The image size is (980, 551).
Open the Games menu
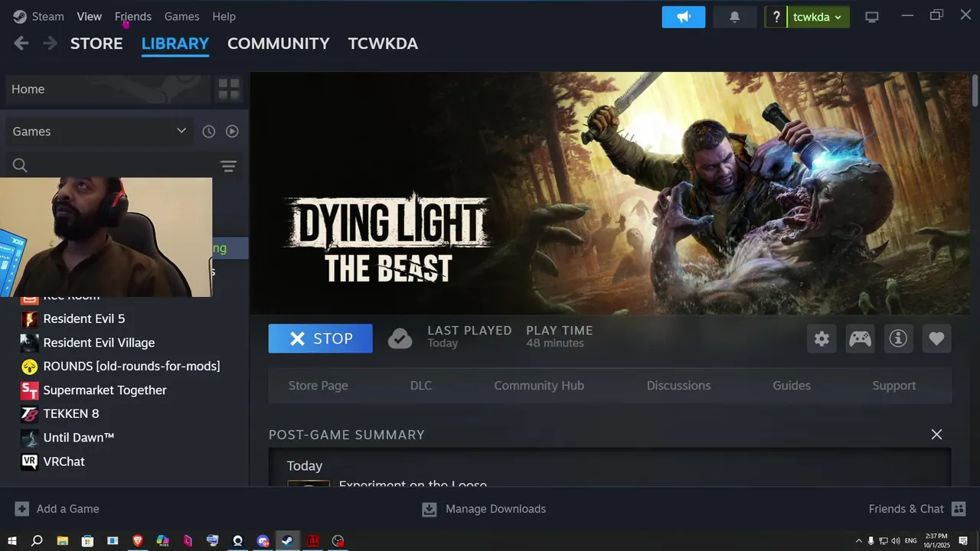(181, 16)
